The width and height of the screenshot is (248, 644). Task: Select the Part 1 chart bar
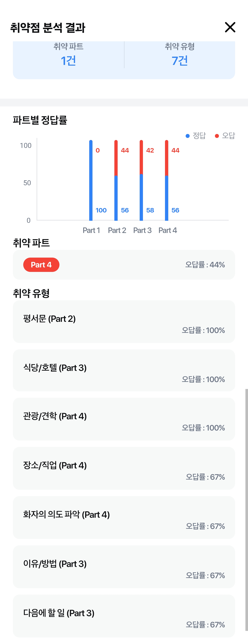[x=91, y=180]
